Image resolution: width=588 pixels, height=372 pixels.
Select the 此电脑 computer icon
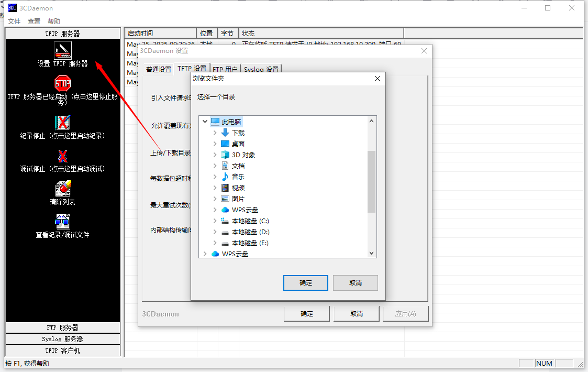coord(215,122)
